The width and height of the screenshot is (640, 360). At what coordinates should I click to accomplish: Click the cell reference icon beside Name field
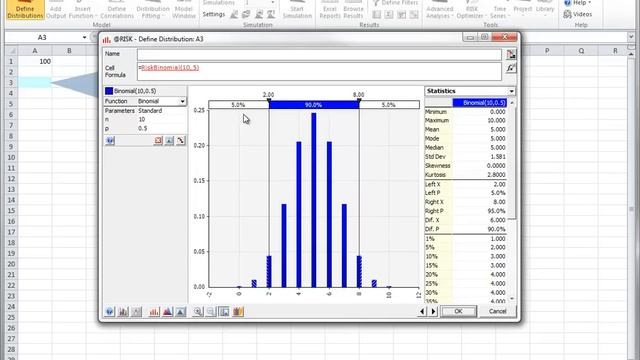coord(511,54)
